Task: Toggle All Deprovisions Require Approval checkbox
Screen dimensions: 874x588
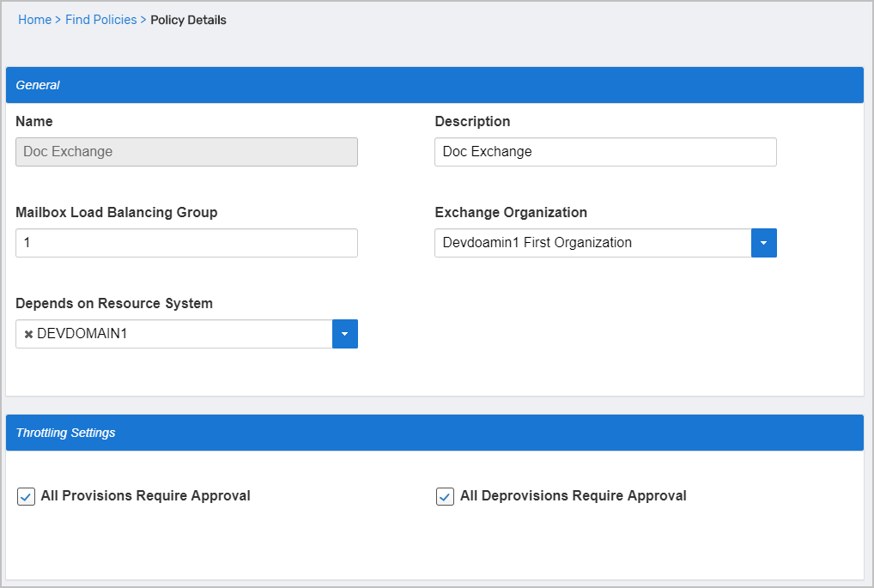Action: (445, 496)
